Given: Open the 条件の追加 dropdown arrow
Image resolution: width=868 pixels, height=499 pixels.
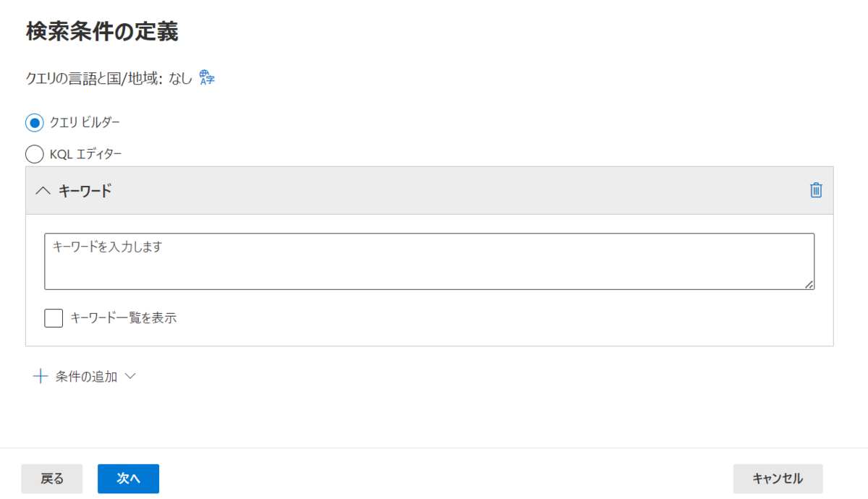Looking at the screenshot, I should pos(130,376).
